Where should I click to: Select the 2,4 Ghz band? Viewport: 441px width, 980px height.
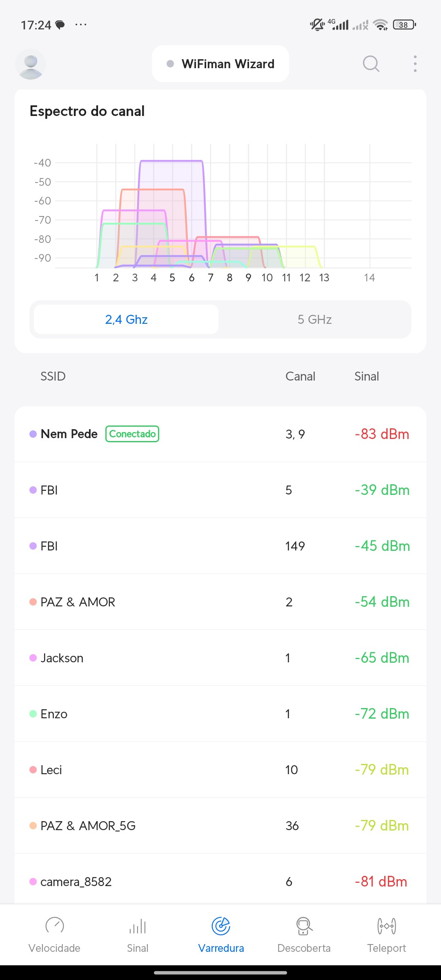pos(126,319)
